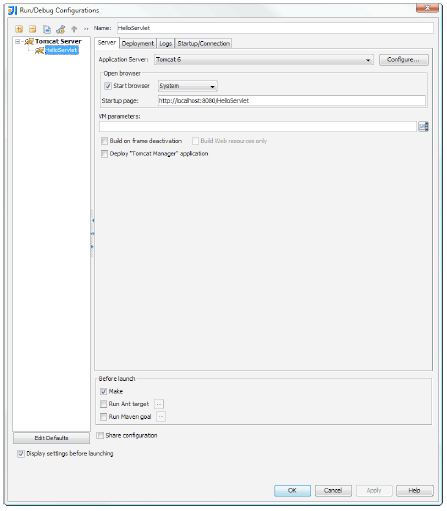Open the Application Server Tomcat 6 dropdown

click(x=264, y=60)
